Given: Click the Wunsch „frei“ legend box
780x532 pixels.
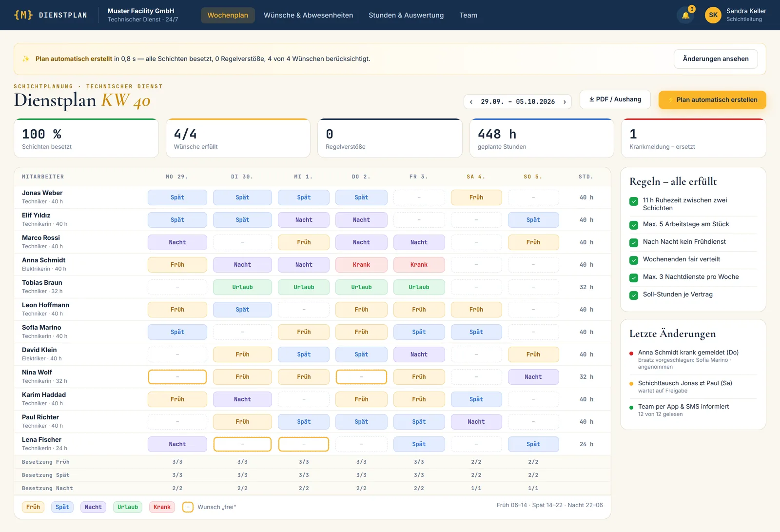Looking at the screenshot, I should 188,507.
